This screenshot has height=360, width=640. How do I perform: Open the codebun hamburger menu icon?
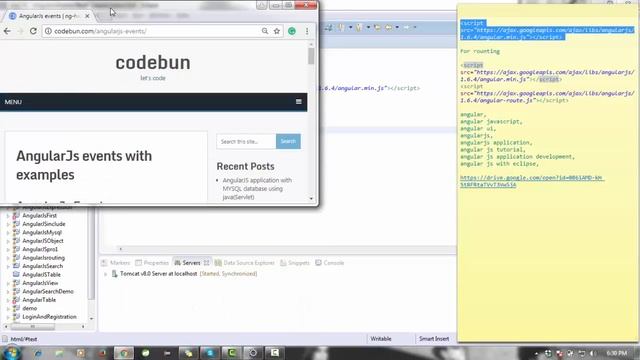(299, 102)
